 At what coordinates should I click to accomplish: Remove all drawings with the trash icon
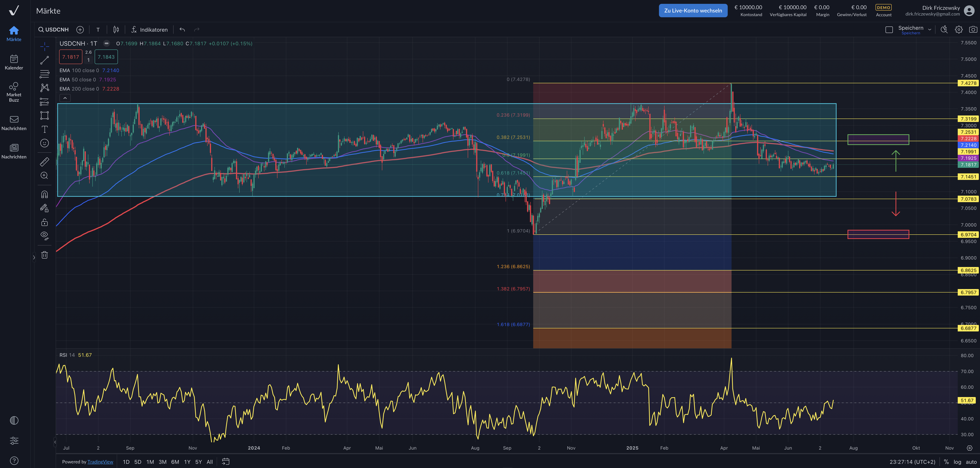click(x=45, y=255)
